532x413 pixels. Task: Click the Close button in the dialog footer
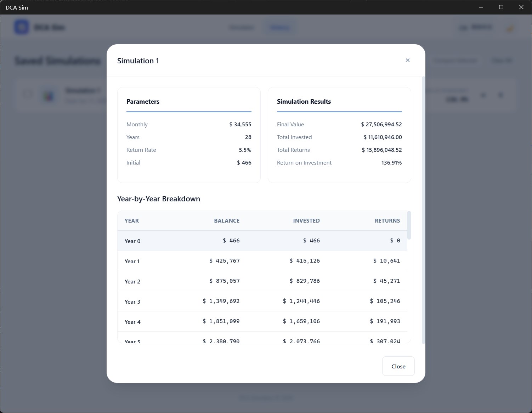pos(398,366)
